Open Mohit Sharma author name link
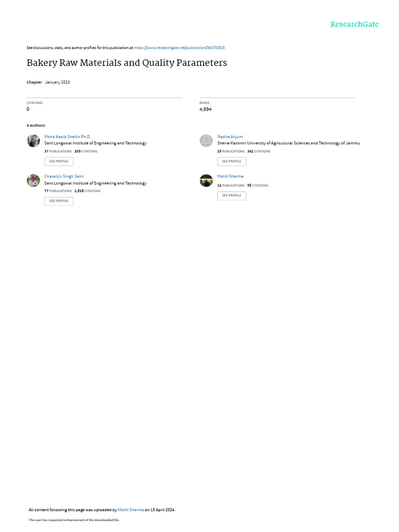 pos(230,177)
